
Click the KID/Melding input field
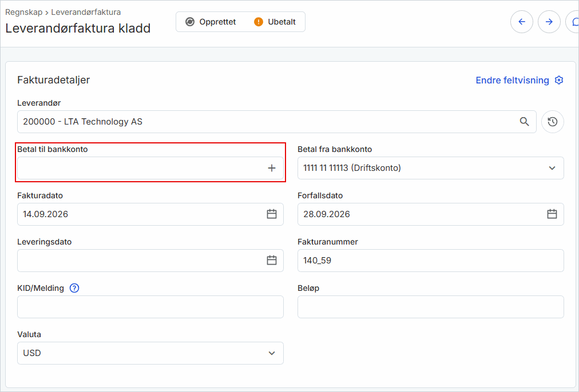pos(150,307)
